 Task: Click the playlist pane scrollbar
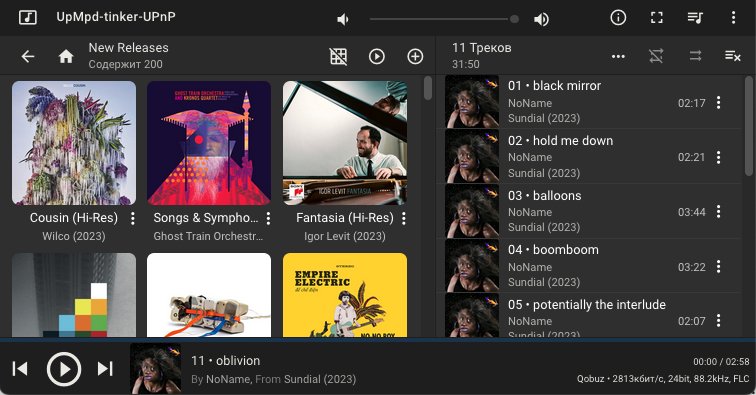point(749,126)
